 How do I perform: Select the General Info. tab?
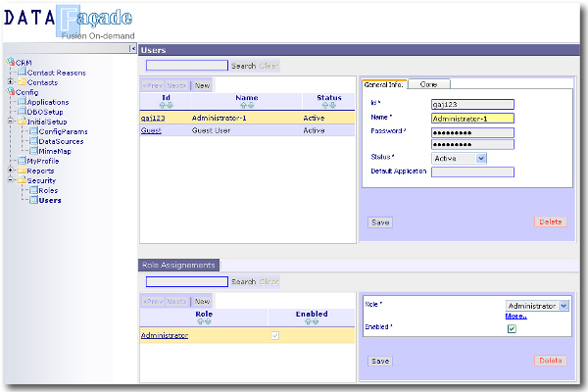(x=383, y=84)
